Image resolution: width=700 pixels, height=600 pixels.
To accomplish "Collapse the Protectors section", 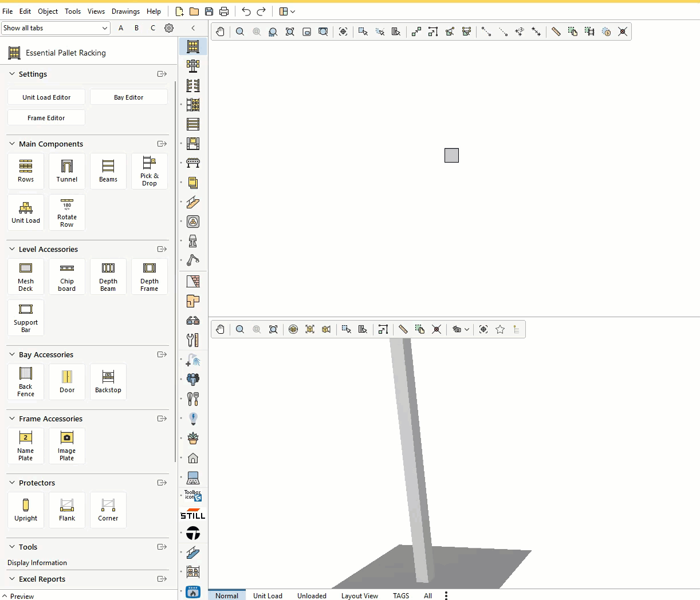I will (12, 483).
